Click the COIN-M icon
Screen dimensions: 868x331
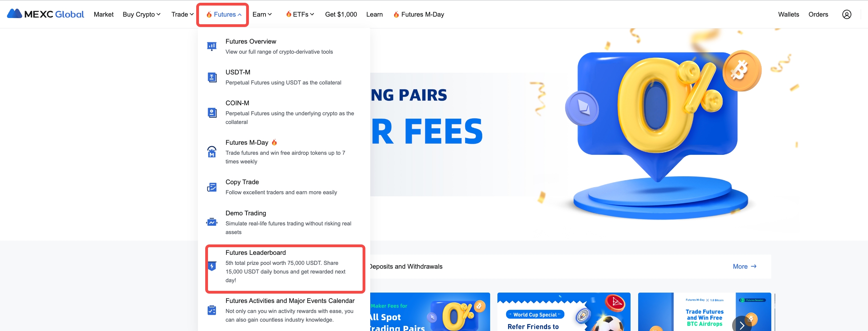212,113
